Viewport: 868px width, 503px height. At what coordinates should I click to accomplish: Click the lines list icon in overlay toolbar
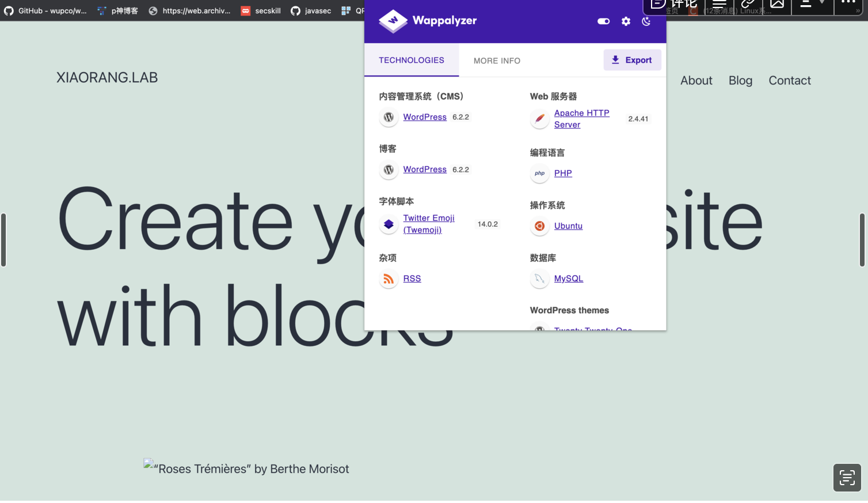coord(719,5)
